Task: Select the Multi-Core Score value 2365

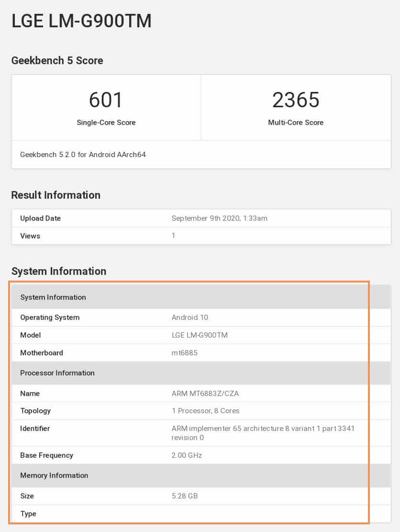Action: [296, 100]
